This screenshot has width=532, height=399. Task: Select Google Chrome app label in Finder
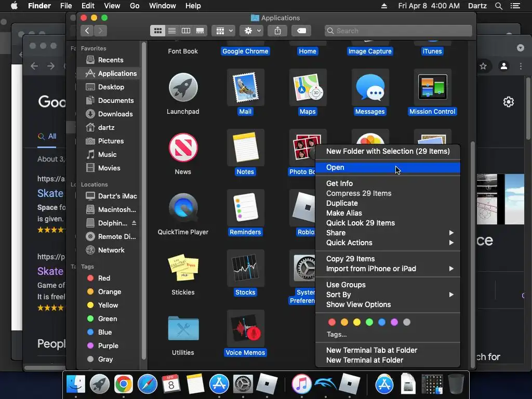pyautogui.click(x=245, y=51)
